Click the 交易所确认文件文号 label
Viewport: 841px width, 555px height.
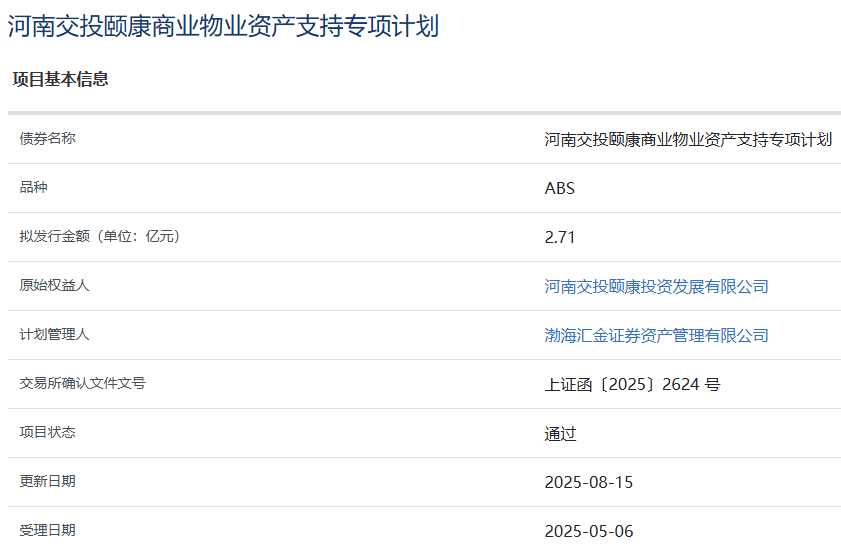82,384
